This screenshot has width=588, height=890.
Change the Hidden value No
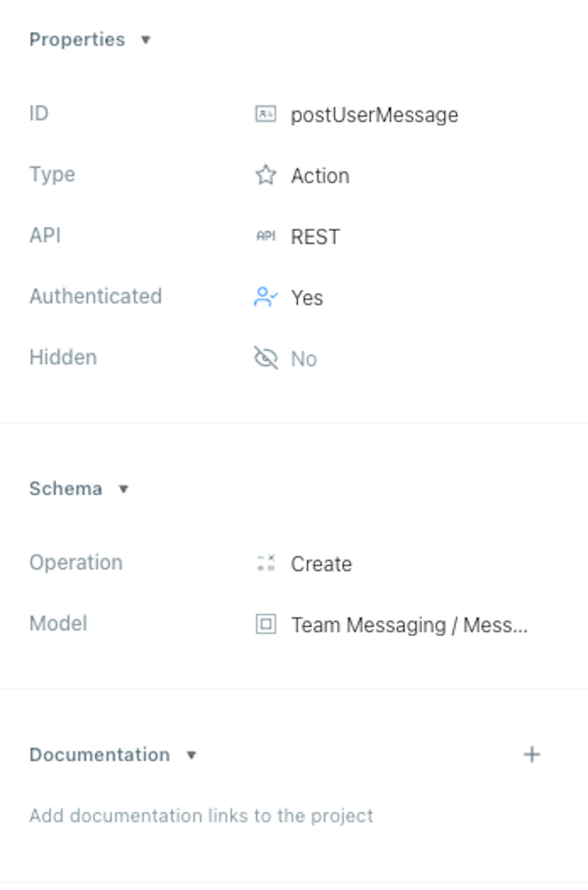click(304, 359)
